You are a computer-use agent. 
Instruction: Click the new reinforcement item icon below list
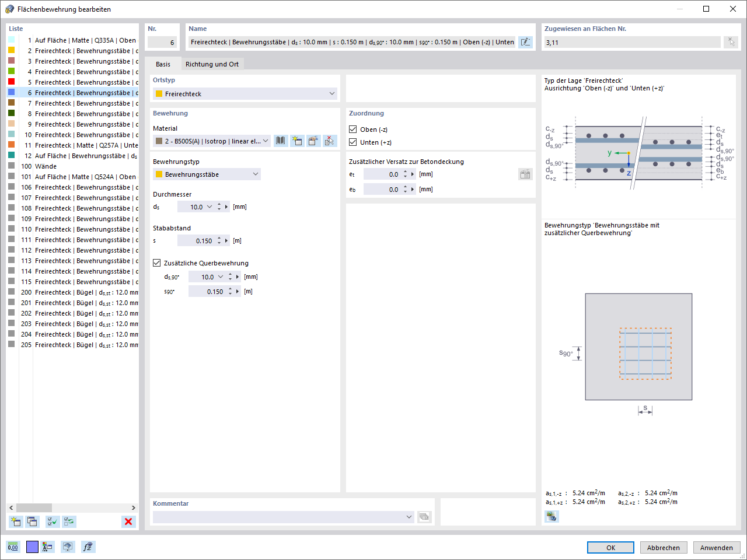(16, 521)
